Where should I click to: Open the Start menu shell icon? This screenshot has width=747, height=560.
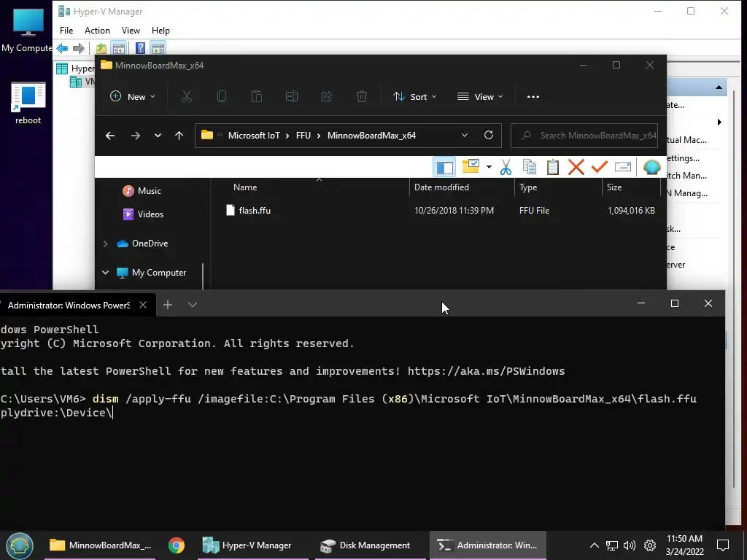pos(20,545)
